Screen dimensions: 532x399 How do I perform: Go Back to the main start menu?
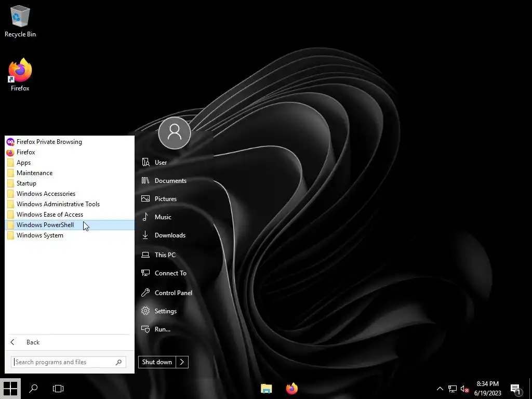(70, 342)
